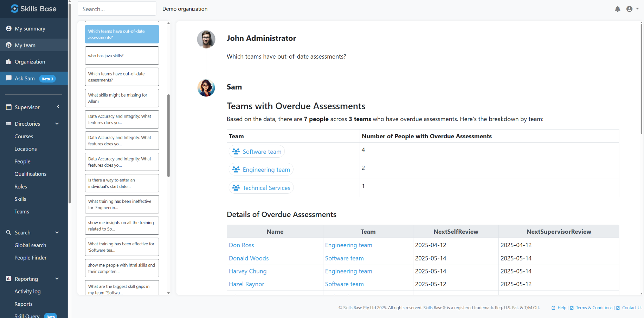Click the Search input field

(117, 9)
